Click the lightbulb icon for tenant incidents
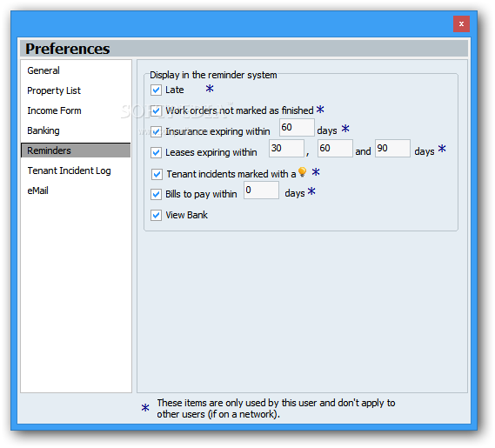The width and height of the screenshot is (495, 448). tap(302, 171)
